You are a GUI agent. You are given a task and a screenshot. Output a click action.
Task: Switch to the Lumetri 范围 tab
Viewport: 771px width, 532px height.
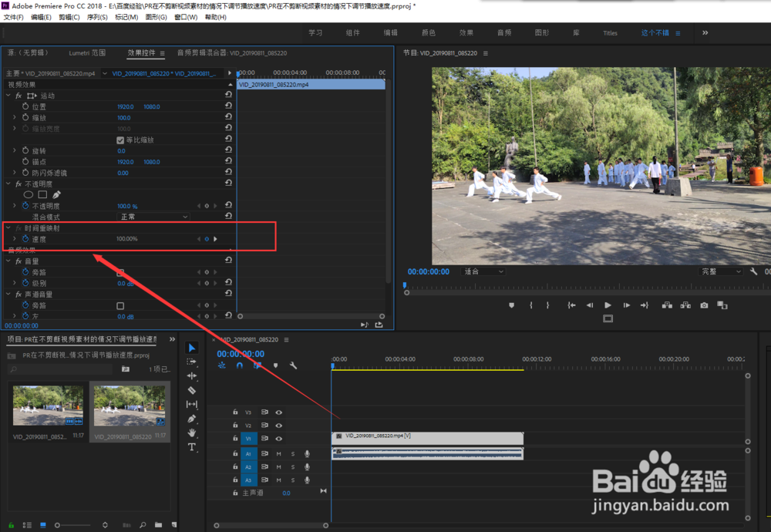87,53
